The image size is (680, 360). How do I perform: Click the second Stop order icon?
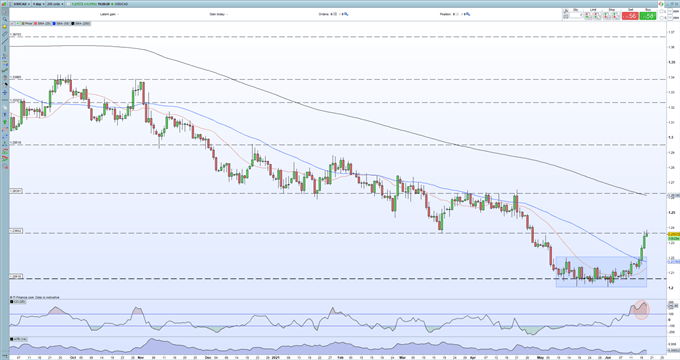(616, 16)
